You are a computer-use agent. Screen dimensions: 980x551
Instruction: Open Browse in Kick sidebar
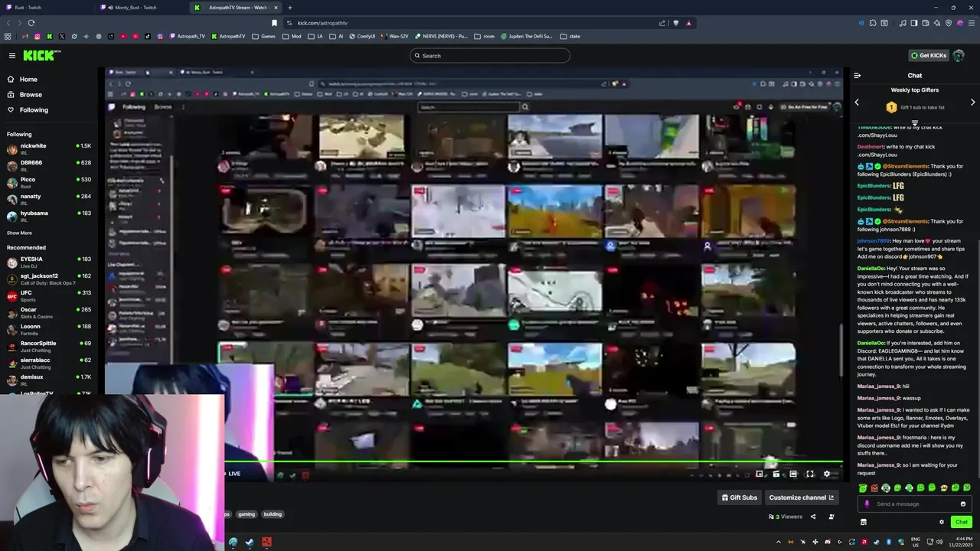tap(31, 95)
